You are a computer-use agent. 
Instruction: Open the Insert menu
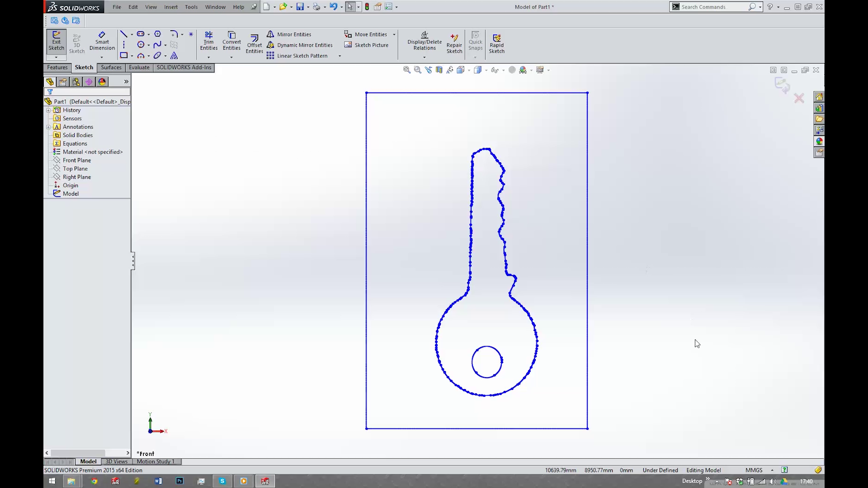coord(171,7)
